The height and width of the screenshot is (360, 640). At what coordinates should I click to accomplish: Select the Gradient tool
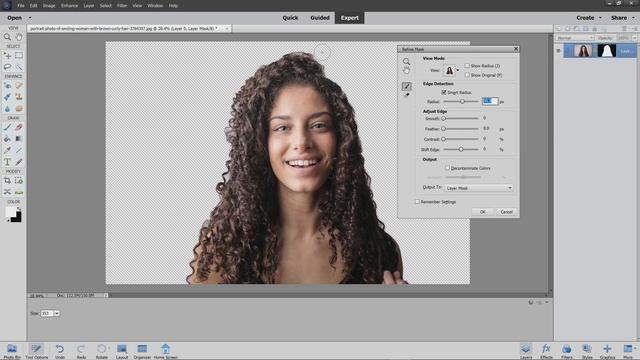[19, 139]
